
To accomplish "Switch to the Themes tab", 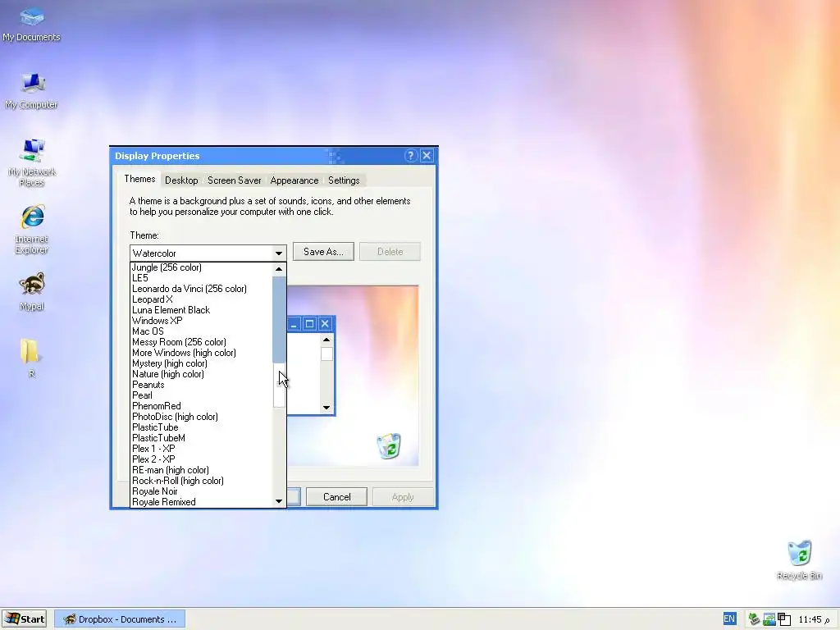I will [x=139, y=179].
